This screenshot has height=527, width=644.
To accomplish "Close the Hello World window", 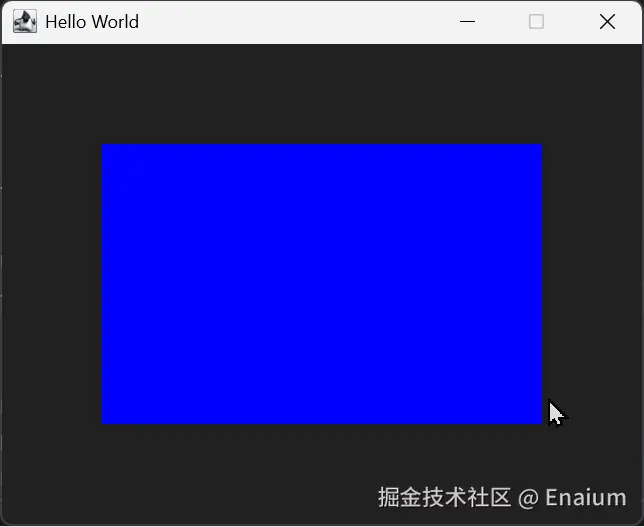I will [x=607, y=21].
